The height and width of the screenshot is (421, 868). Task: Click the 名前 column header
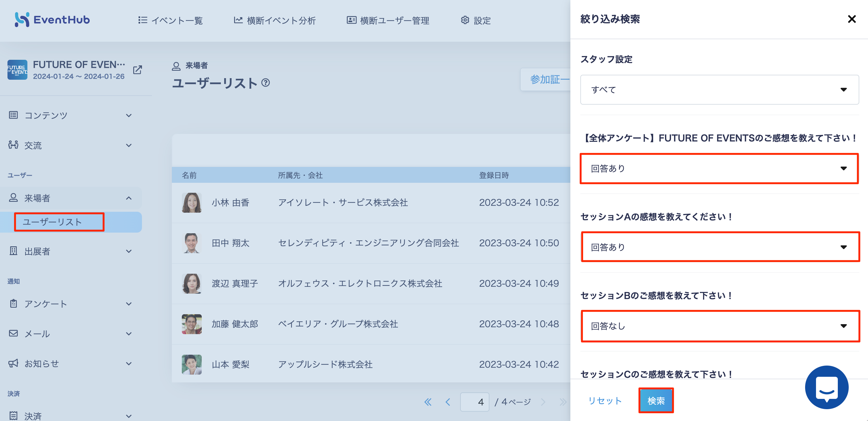(x=189, y=175)
